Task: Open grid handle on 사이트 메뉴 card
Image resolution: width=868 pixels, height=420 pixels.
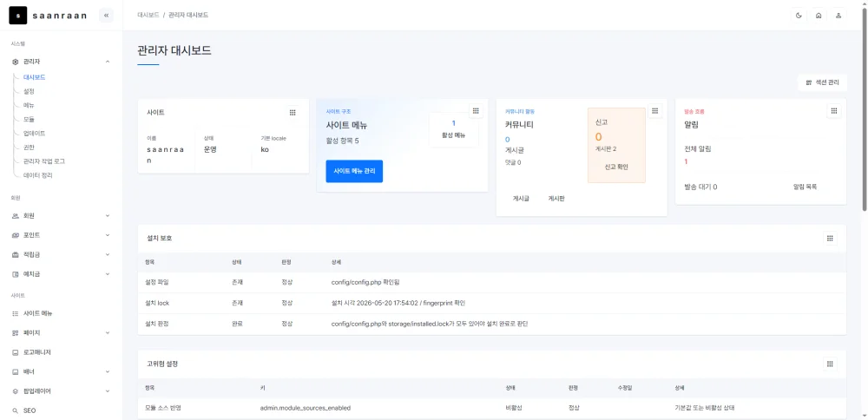Action: (x=476, y=111)
